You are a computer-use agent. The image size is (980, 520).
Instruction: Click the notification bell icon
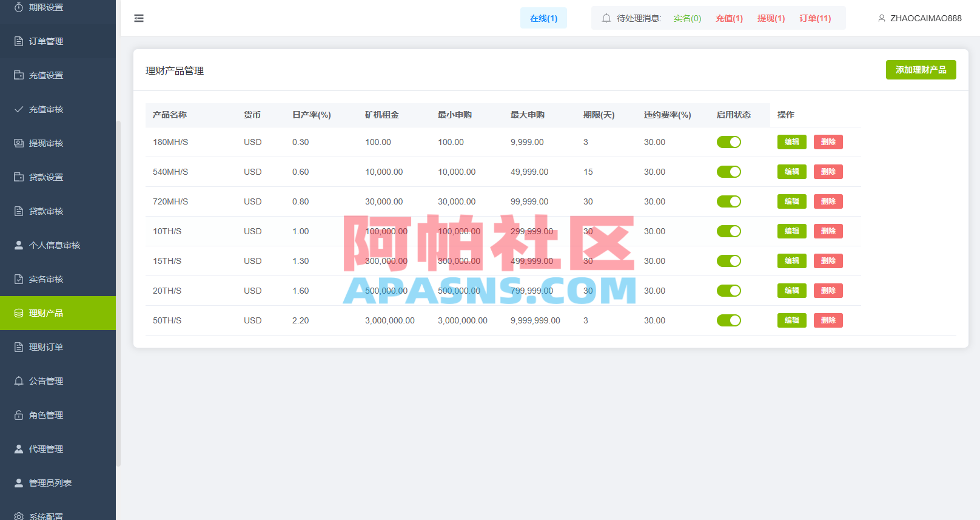click(x=606, y=18)
